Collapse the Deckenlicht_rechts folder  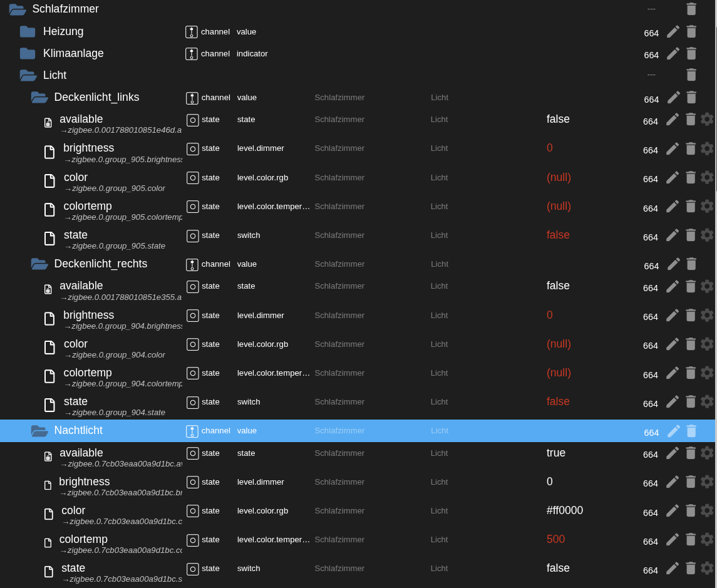[39, 264]
